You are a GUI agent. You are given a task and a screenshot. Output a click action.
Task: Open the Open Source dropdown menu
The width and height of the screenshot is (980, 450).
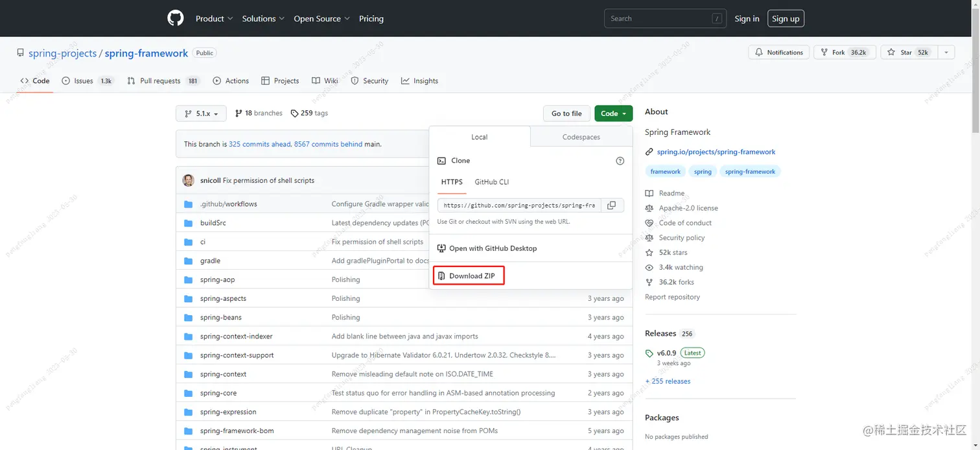[321, 19]
